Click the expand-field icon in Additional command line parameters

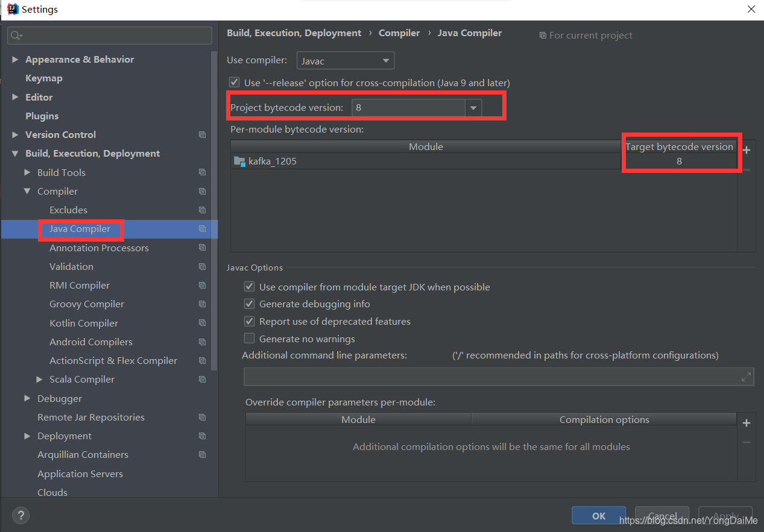(746, 376)
